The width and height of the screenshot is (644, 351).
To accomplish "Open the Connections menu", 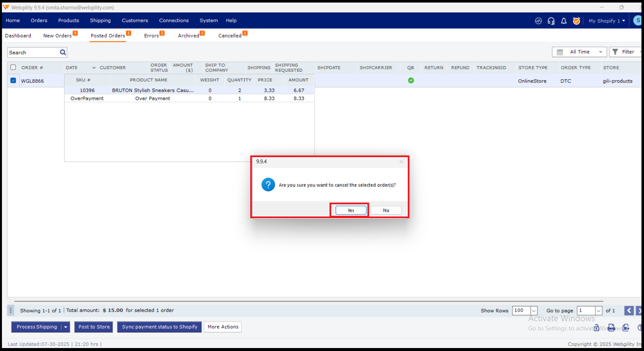I will tap(174, 20).
